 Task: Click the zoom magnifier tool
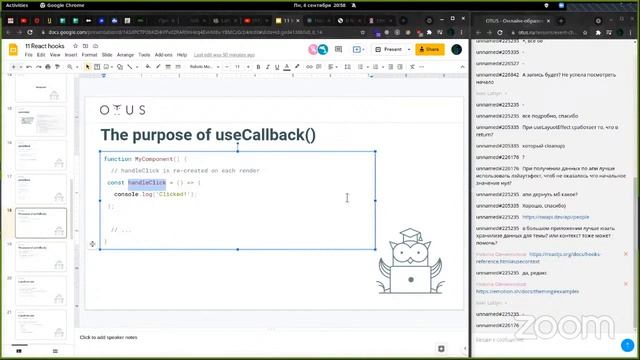(x=70, y=67)
